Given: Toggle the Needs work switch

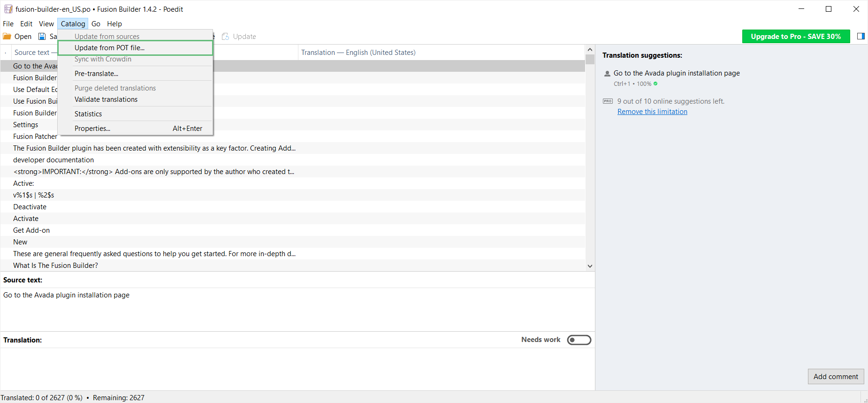Looking at the screenshot, I should (x=579, y=340).
